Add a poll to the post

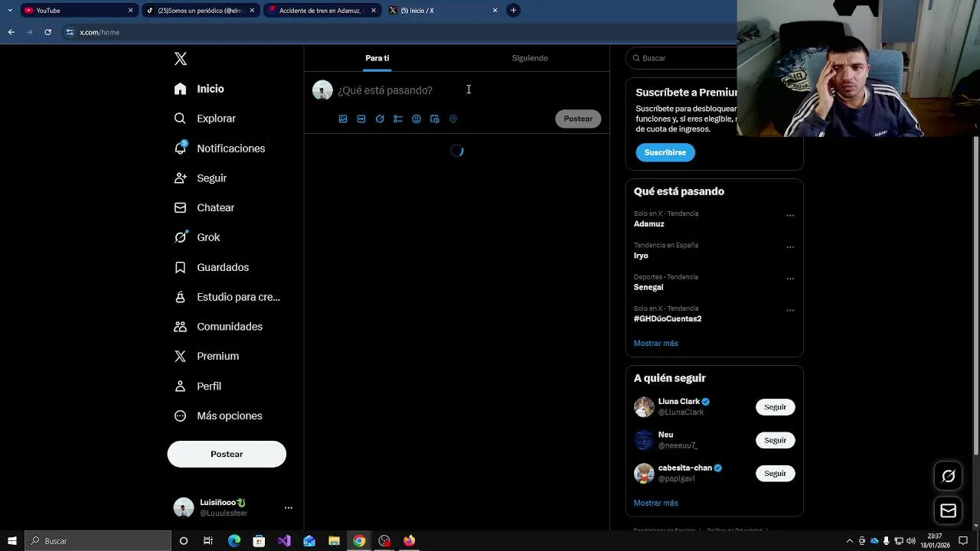(398, 119)
